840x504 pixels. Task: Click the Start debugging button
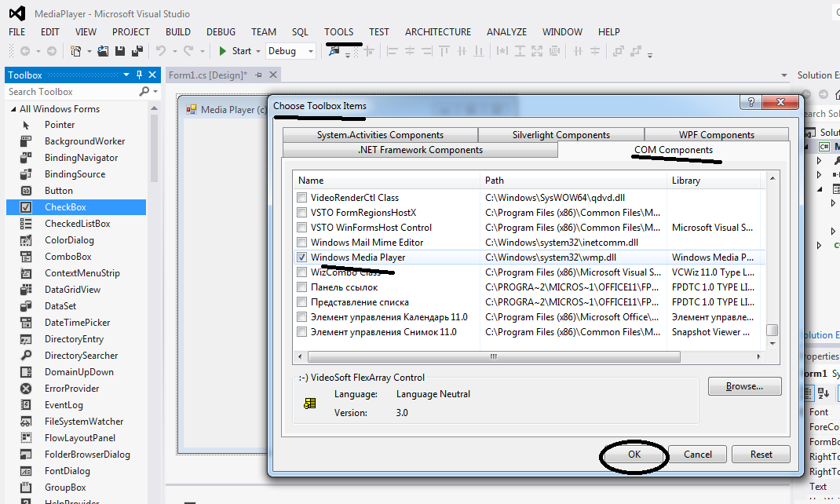(x=236, y=51)
